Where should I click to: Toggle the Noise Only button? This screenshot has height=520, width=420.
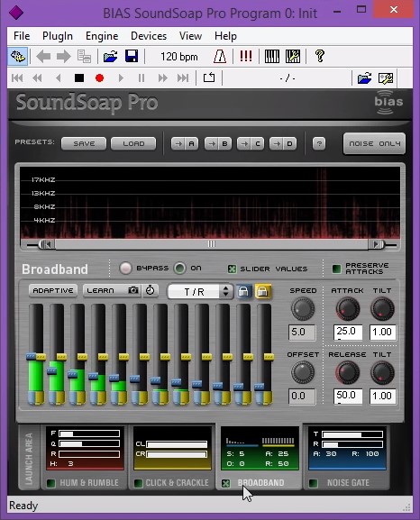[375, 143]
